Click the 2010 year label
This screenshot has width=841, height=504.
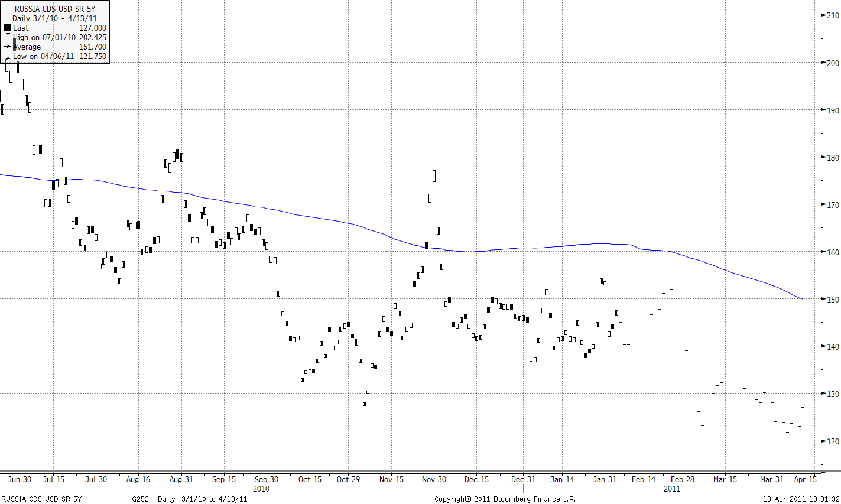pos(261,489)
